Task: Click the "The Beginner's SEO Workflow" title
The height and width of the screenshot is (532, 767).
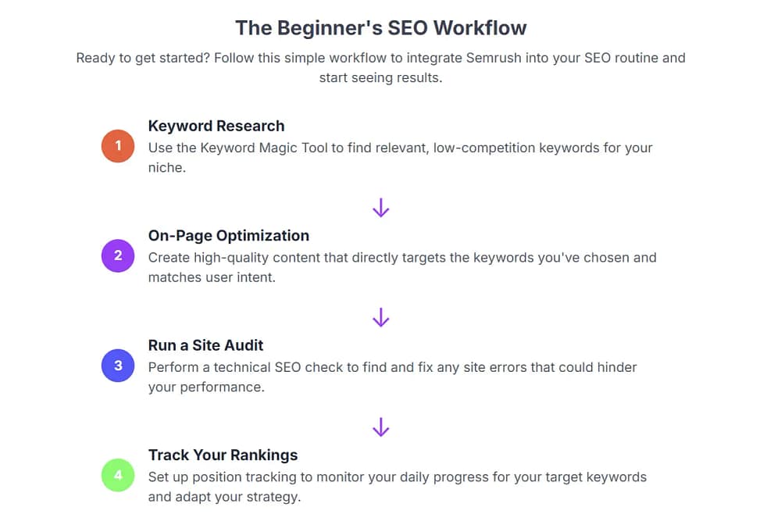Action: 381,28
